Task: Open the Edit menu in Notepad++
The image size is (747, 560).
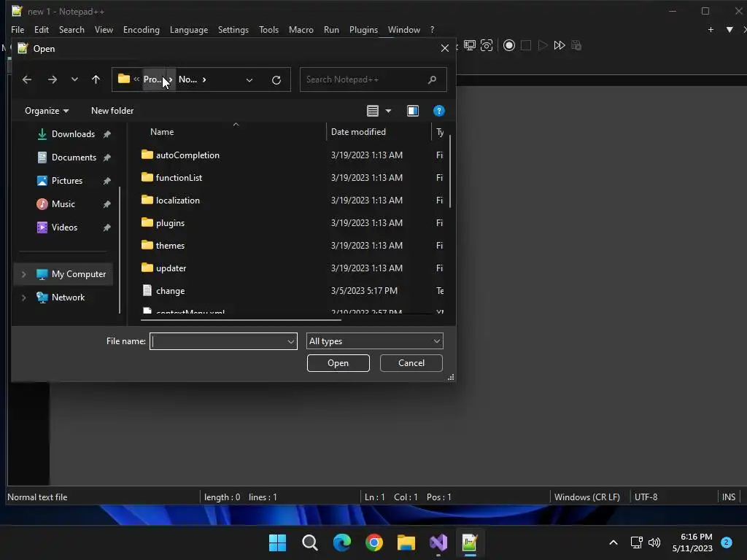Action: point(42,29)
